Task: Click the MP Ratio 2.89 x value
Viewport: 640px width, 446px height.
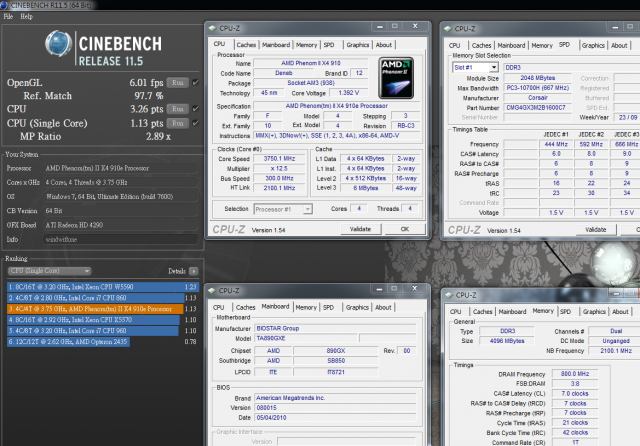Action: (x=158, y=137)
